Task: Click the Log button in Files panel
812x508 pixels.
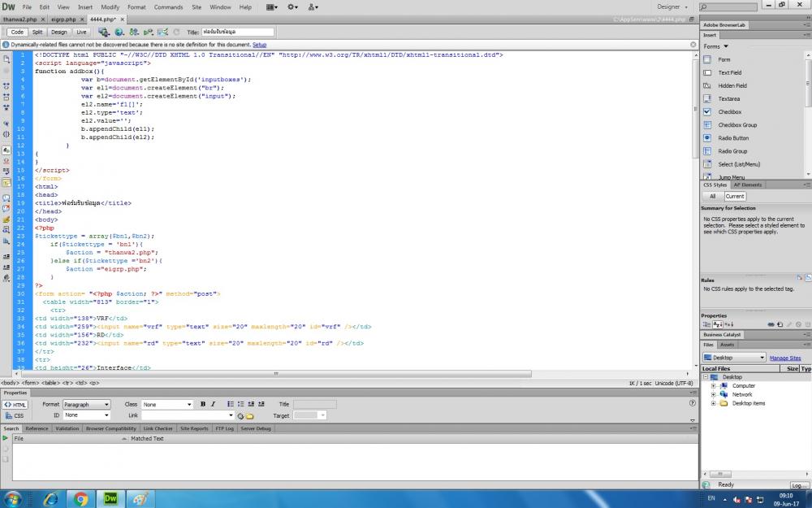Action: point(799,485)
